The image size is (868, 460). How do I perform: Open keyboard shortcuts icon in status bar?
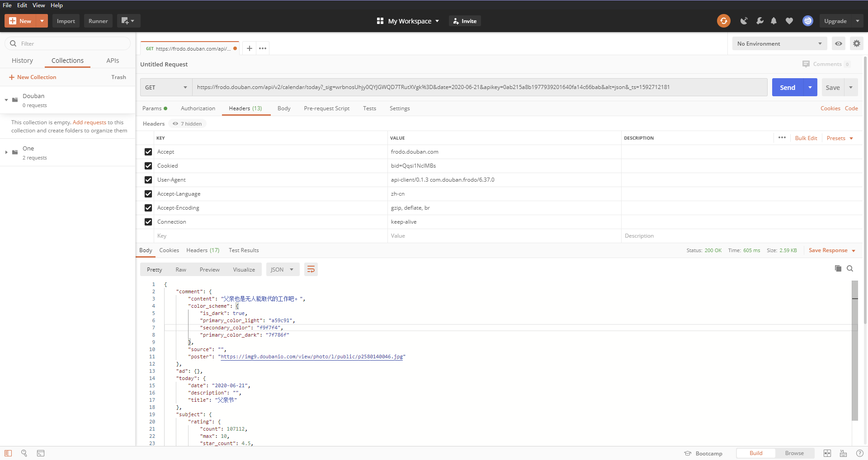844,453
